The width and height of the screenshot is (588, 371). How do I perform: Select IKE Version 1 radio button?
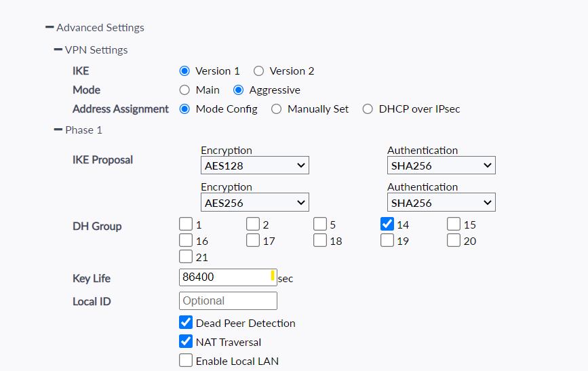[x=184, y=71]
